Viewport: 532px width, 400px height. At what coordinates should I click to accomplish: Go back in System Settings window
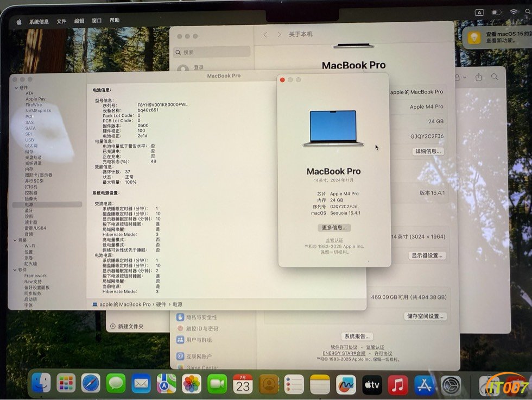[x=265, y=35]
